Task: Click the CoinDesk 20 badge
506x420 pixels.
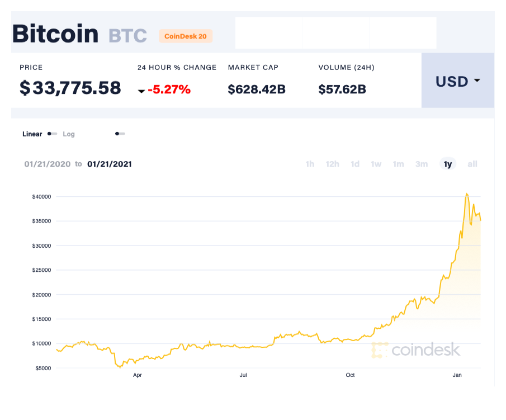Action: pos(186,36)
